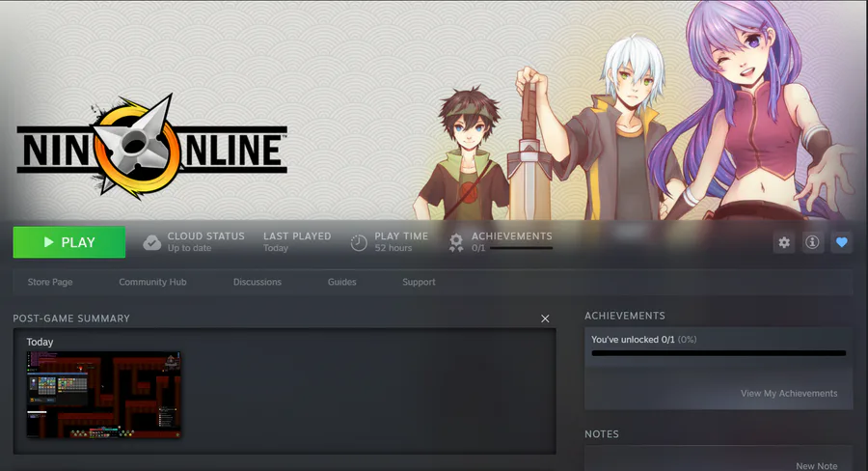This screenshot has width=868, height=471.
Task: Close the Post-Game Summary panel
Action: (545, 319)
